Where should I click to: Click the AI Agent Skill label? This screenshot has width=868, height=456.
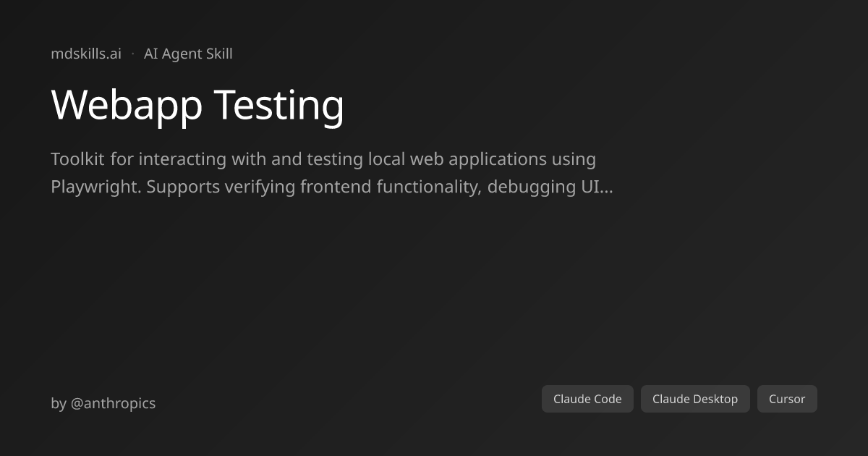pos(188,54)
